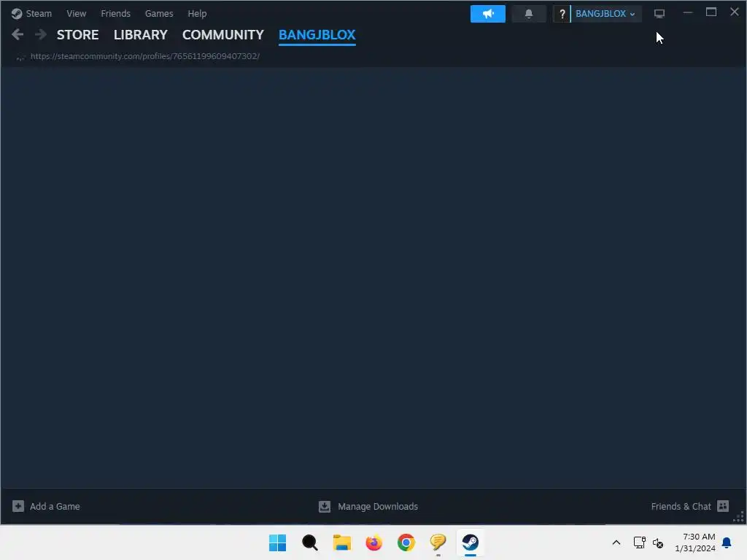Open Friends & Chat
This screenshot has height=560, width=747.
pos(681,507)
